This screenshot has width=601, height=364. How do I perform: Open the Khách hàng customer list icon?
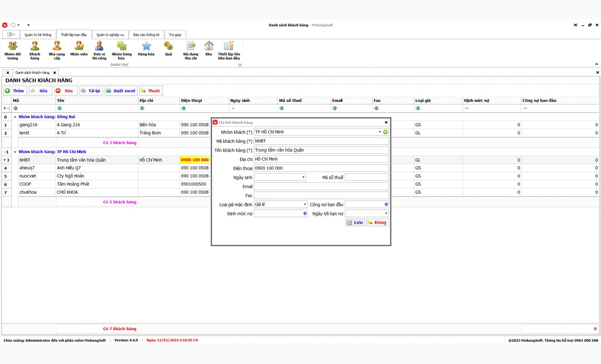coord(35,49)
